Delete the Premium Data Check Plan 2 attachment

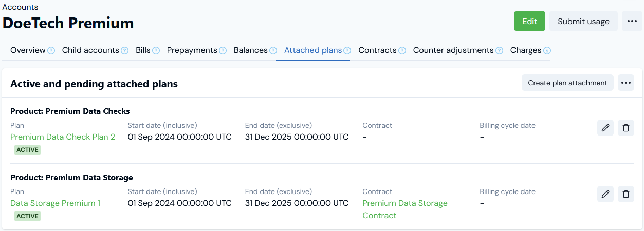click(625, 128)
